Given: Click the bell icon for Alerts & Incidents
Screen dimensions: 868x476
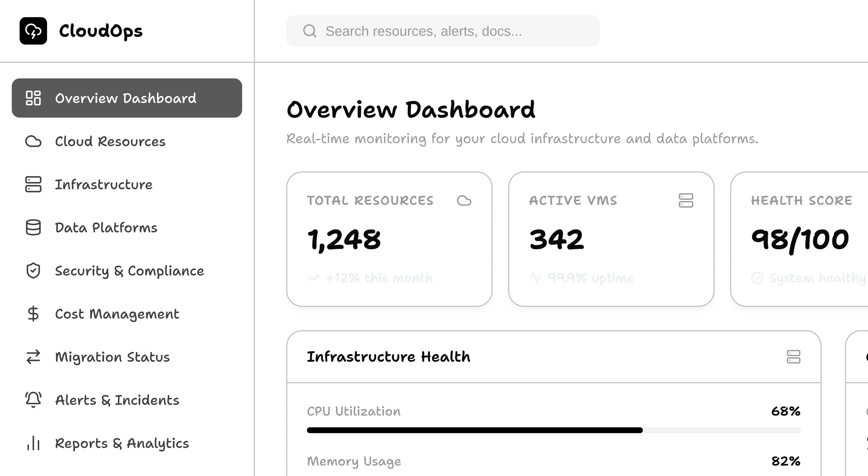Looking at the screenshot, I should point(33,400).
